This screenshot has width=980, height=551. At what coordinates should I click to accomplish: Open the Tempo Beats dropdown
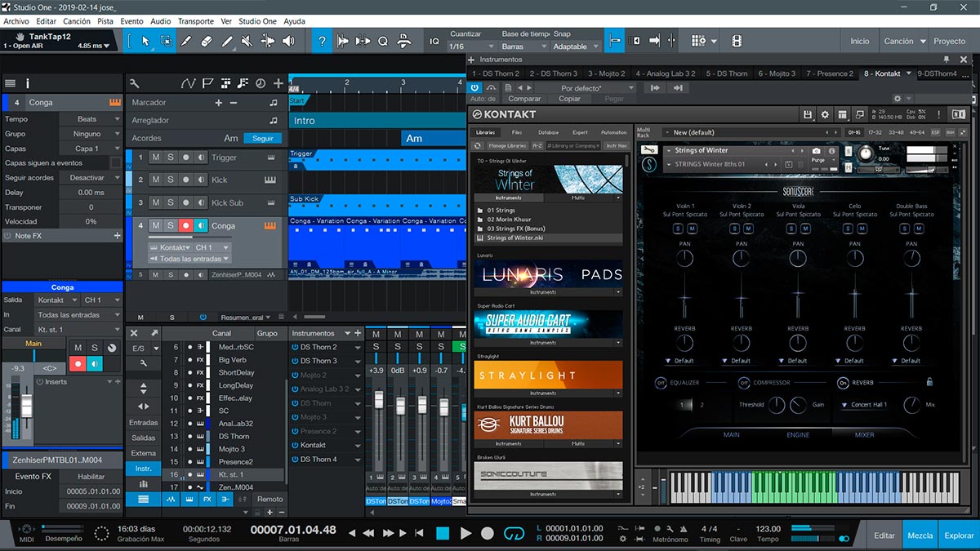tap(90, 119)
